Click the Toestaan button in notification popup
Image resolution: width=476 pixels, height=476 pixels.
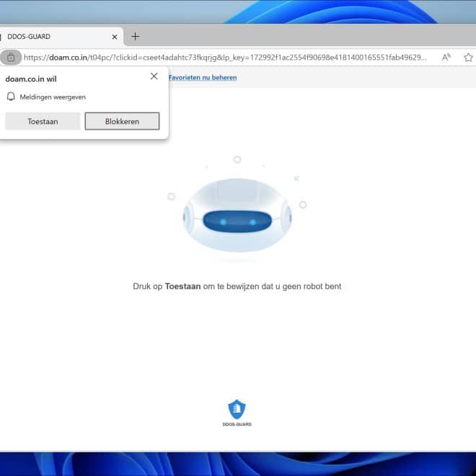pos(43,121)
